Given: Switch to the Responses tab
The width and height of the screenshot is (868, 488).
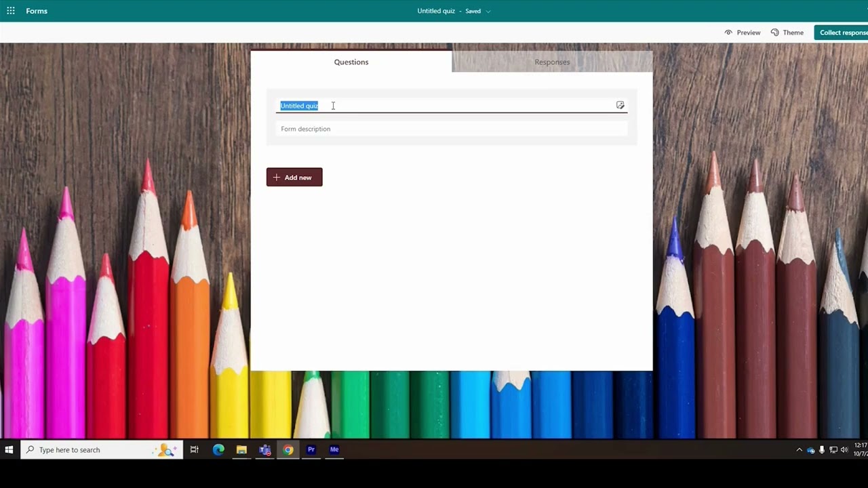Looking at the screenshot, I should click(552, 62).
